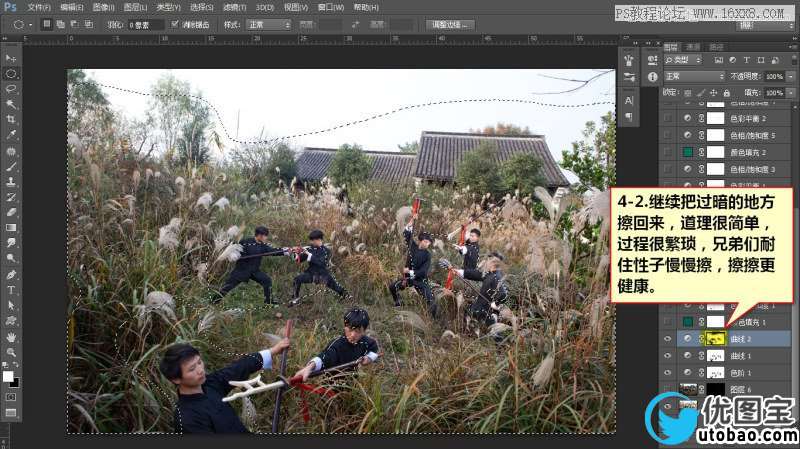The height and width of the screenshot is (449, 800).
Task: Select the Zoom tool
Action: pos(11,353)
